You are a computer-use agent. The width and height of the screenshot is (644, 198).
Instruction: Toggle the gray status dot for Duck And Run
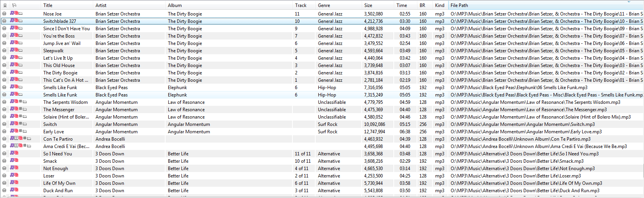click(4, 191)
